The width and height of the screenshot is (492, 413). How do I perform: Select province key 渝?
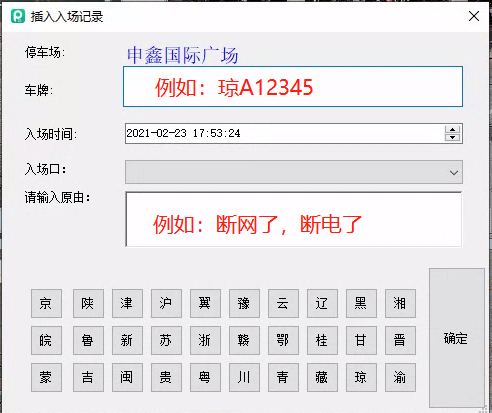400,377
